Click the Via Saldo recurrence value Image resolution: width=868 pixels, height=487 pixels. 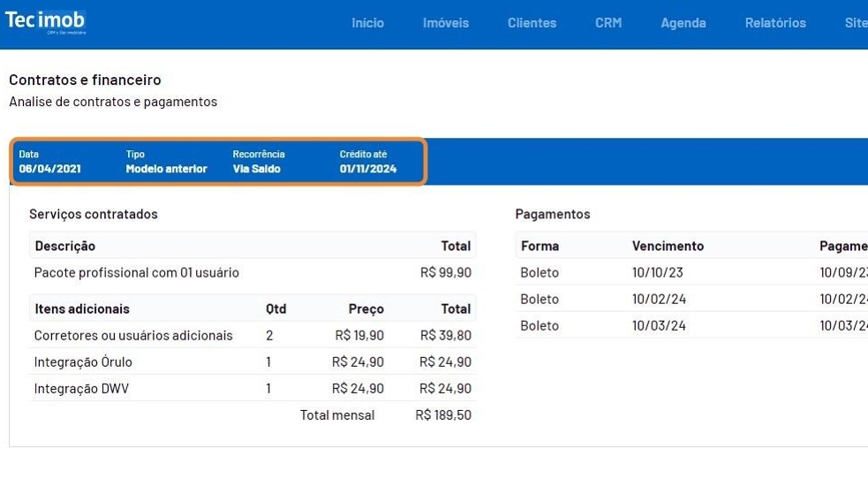click(256, 168)
